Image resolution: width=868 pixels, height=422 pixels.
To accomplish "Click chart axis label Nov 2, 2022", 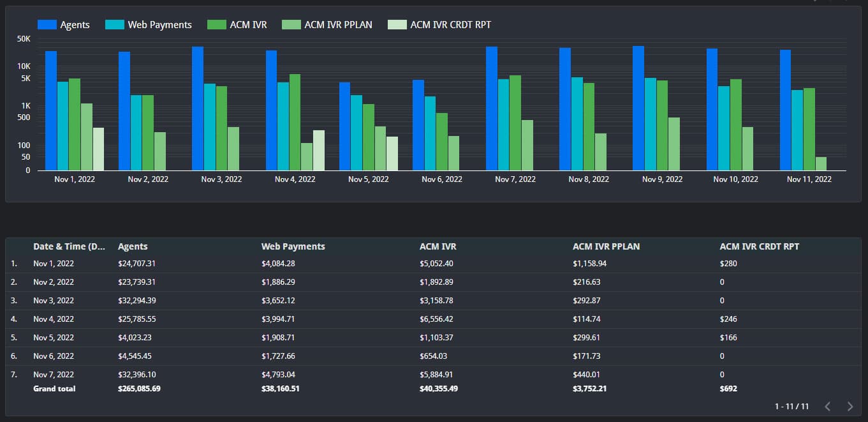I will [x=148, y=179].
